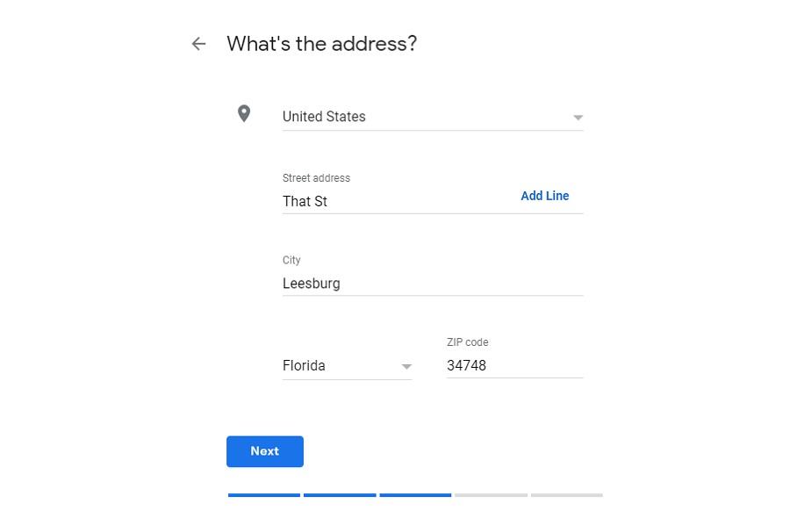This screenshot has width=790, height=532.
Task: Click the ZIP code label text
Action: pyautogui.click(x=467, y=342)
